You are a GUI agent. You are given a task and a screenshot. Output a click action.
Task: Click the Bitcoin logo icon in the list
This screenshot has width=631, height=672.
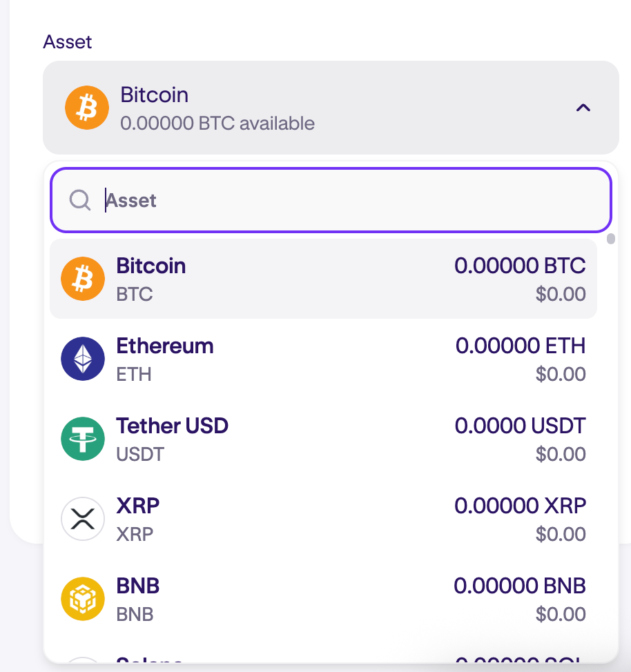(83, 279)
